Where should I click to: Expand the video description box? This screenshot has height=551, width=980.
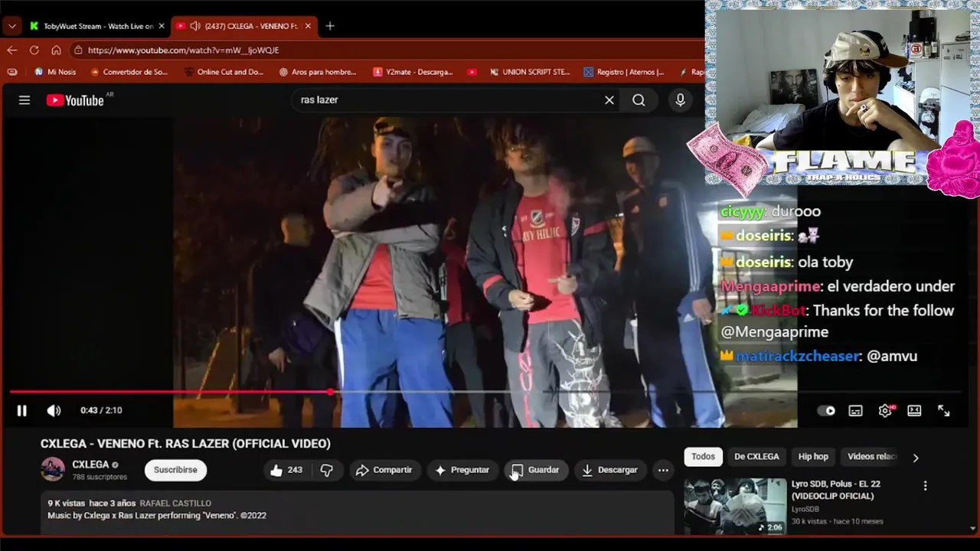[358, 513]
